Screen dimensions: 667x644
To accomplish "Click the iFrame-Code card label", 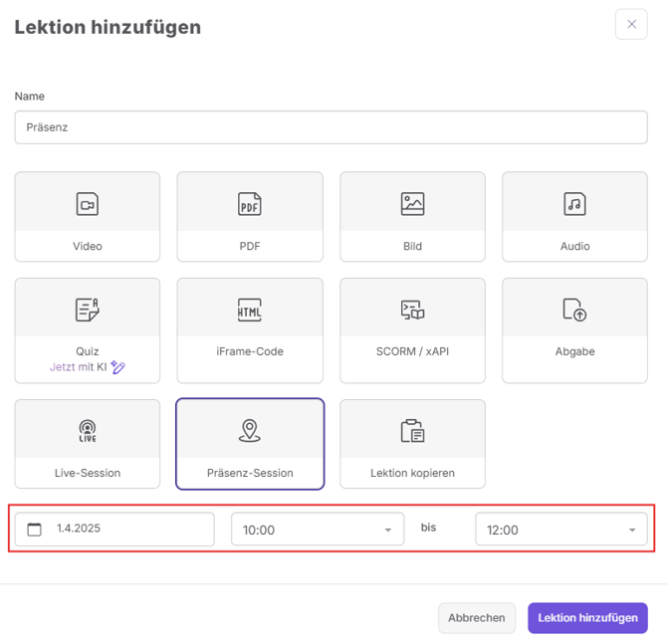I will [x=250, y=351].
